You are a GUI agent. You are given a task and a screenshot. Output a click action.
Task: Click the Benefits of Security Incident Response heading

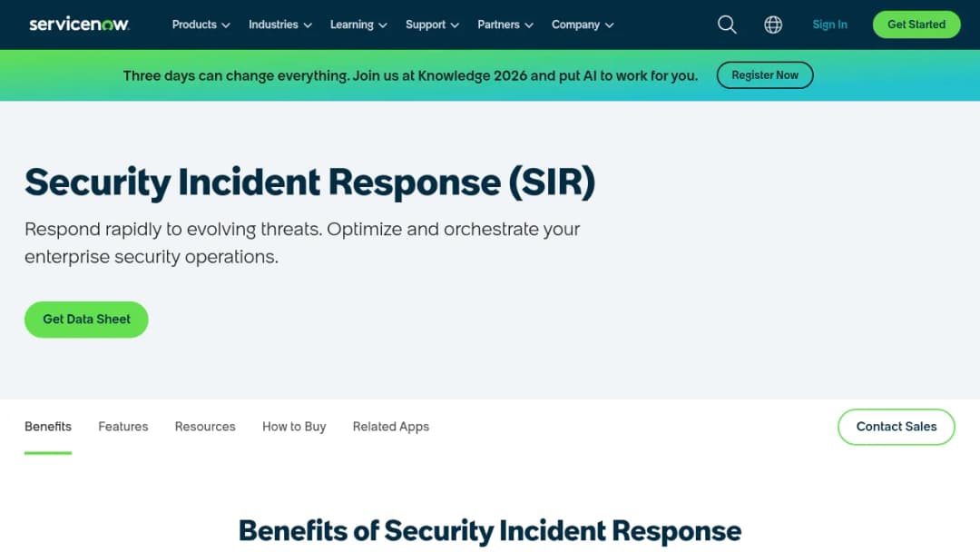[x=490, y=531]
